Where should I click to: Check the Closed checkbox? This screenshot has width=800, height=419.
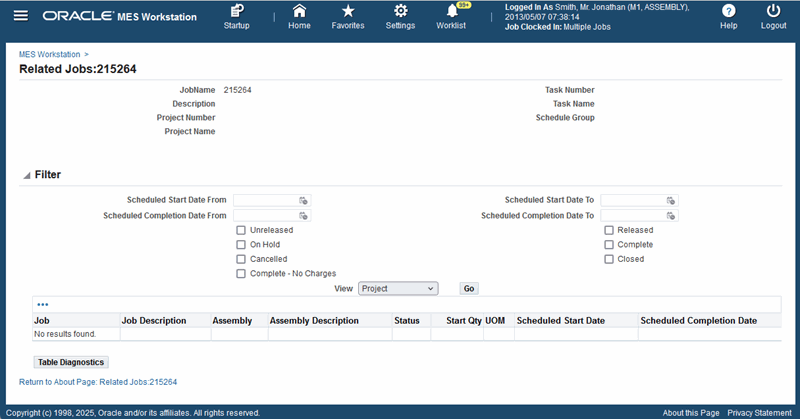[609, 259]
